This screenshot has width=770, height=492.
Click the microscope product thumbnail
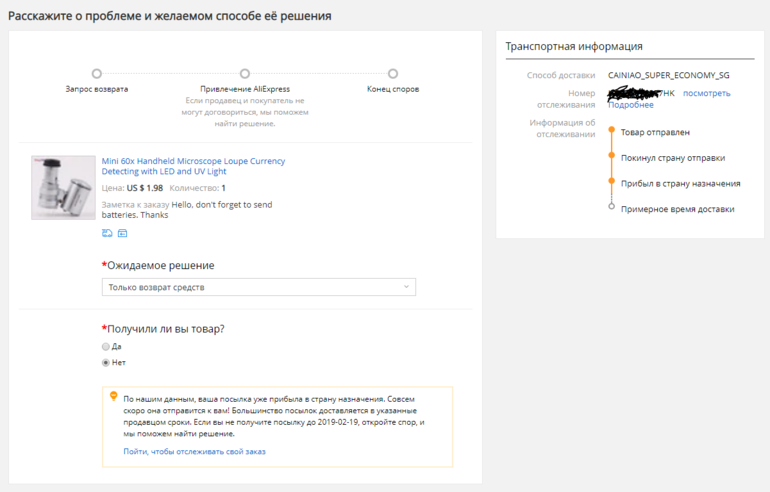point(63,187)
